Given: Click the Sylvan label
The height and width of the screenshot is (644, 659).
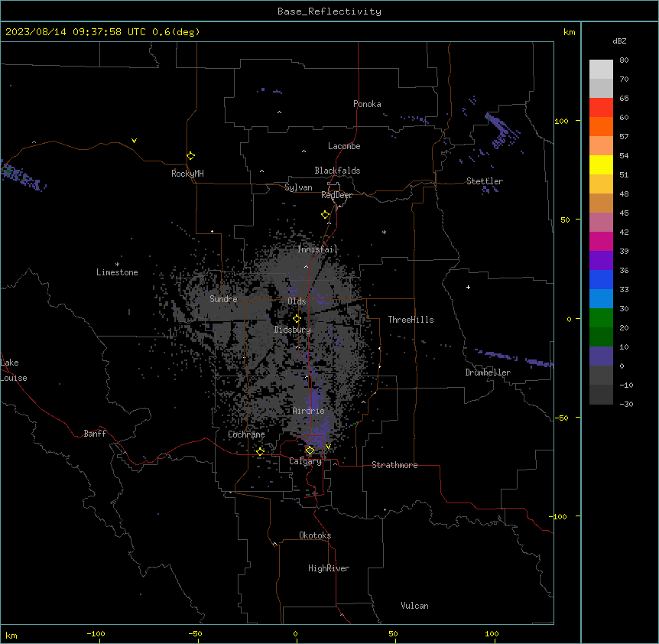Looking at the screenshot, I should pos(298,187).
